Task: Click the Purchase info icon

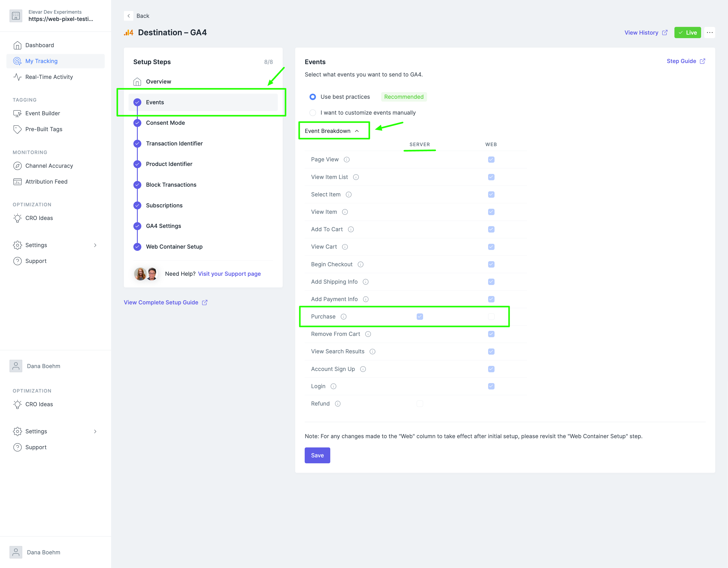Action: tap(343, 317)
